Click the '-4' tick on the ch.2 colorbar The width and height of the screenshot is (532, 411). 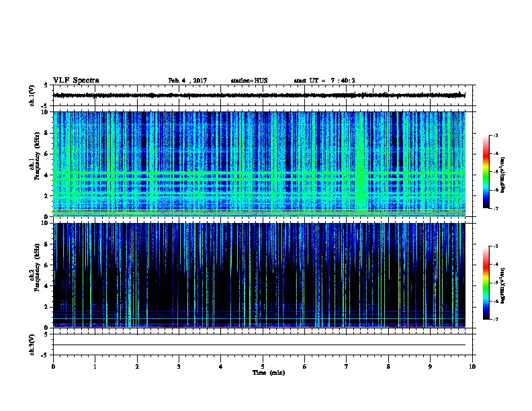click(496, 265)
